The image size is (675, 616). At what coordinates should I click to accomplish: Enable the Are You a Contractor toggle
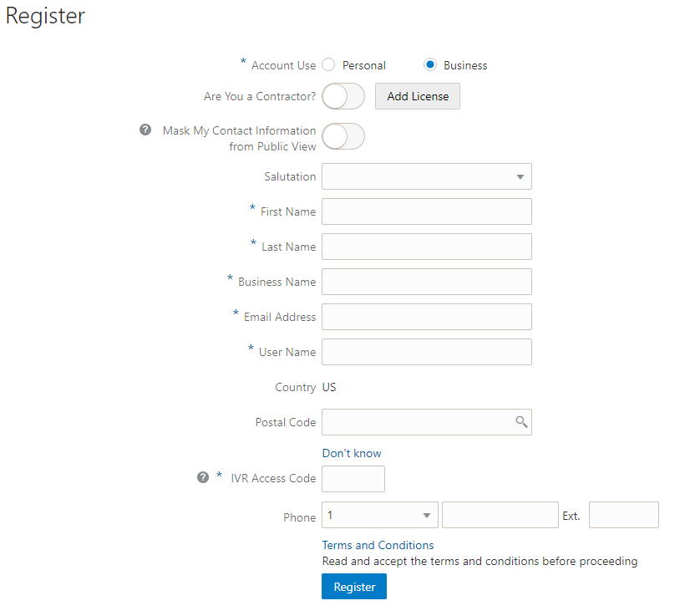pos(343,96)
